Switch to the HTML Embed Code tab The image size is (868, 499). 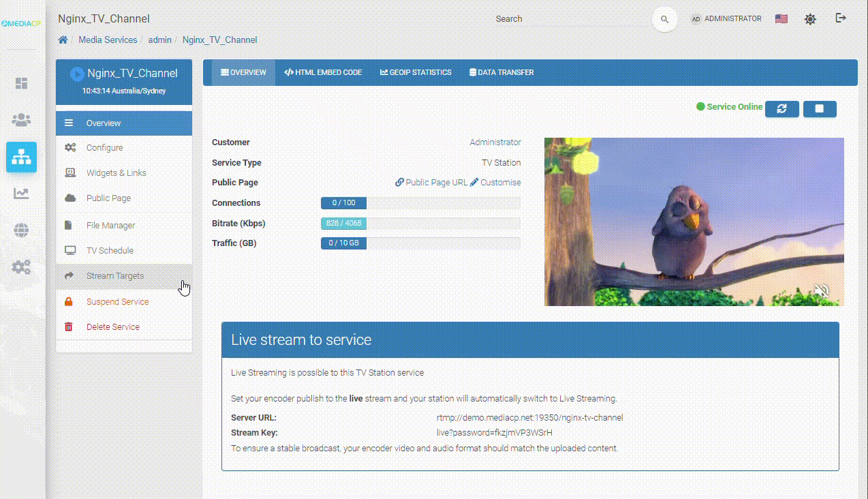(323, 72)
